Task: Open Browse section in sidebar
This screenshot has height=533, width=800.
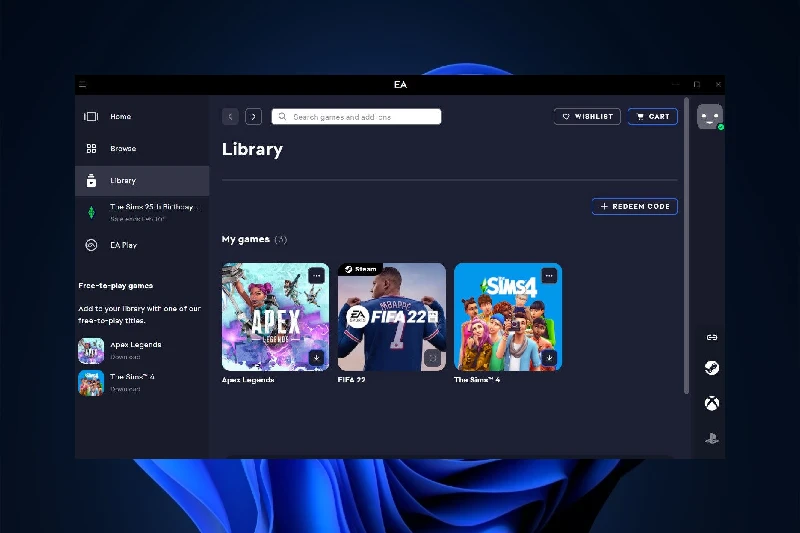Action: tap(142, 148)
